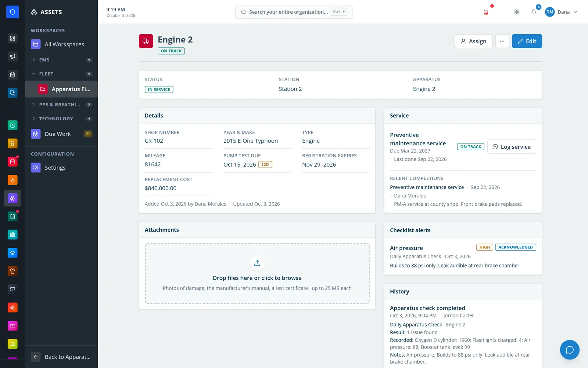Click the IN SERVICE status badge
588x368 pixels.
click(159, 89)
